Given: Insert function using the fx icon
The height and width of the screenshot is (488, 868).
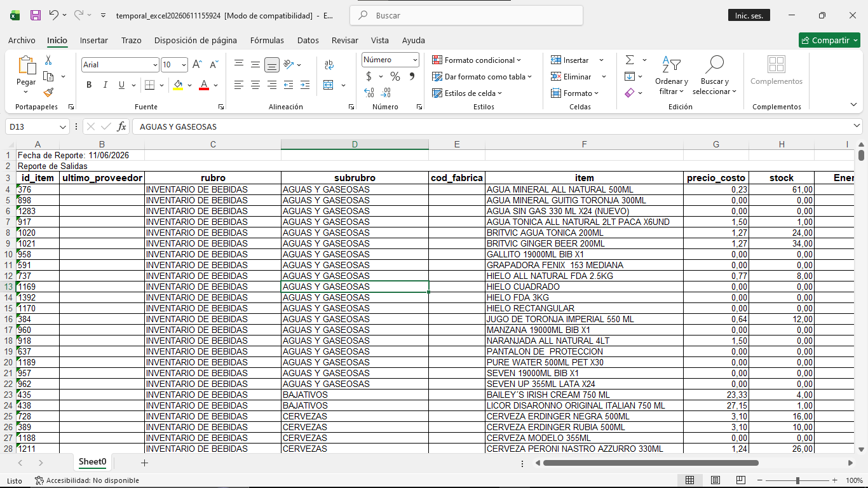Looking at the screenshot, I should coord(121,126).
